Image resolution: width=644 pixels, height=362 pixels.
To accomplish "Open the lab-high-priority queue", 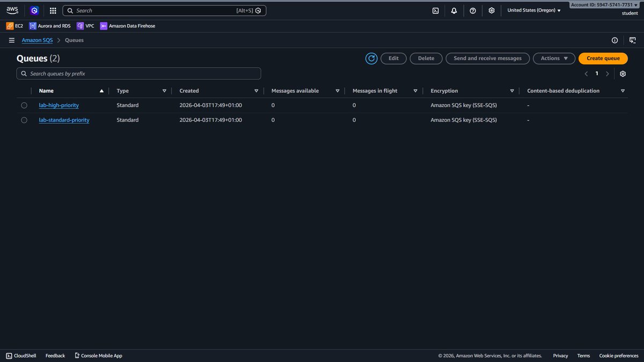I will point(59,105).
